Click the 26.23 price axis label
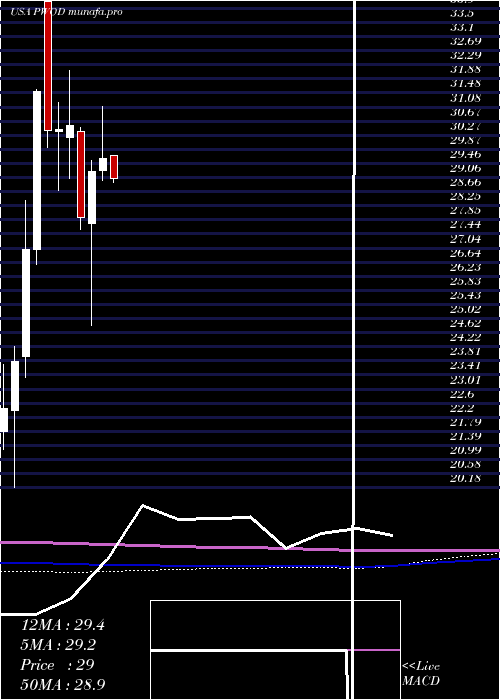This screenshot has height=700, width=500. coord(465,267)
